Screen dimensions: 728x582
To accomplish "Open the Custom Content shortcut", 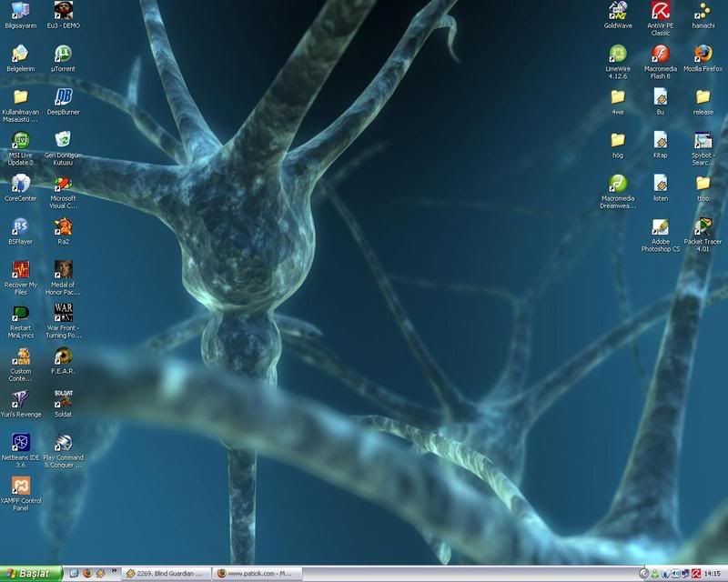I will [x=20, y=365].
